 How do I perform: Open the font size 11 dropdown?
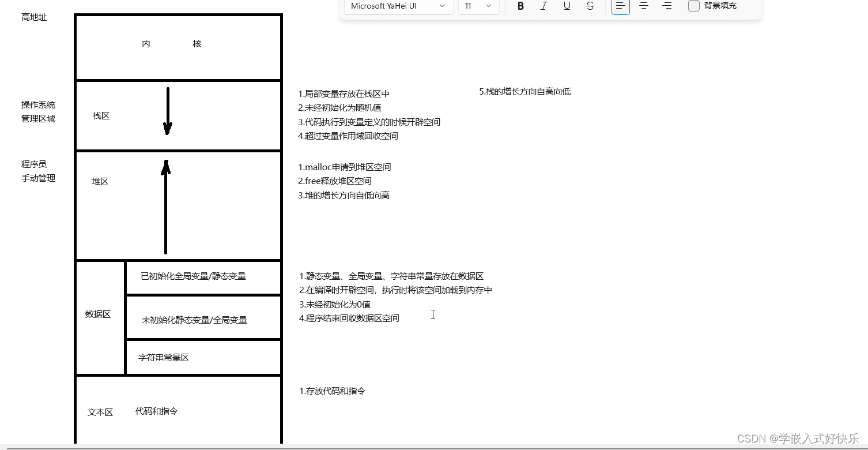479,6
